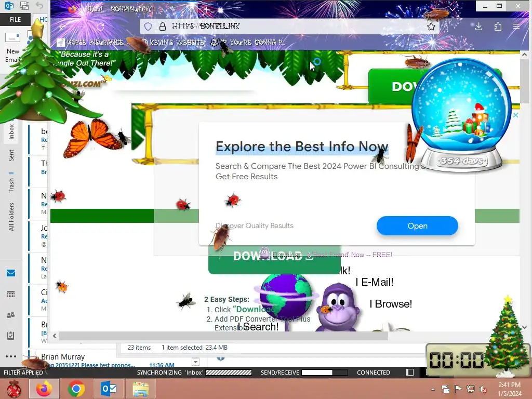Image resolution: width=532 pixels, height=399 pixels.
Task: Open Firefox tracking protection shield
Action: [148, 26]
